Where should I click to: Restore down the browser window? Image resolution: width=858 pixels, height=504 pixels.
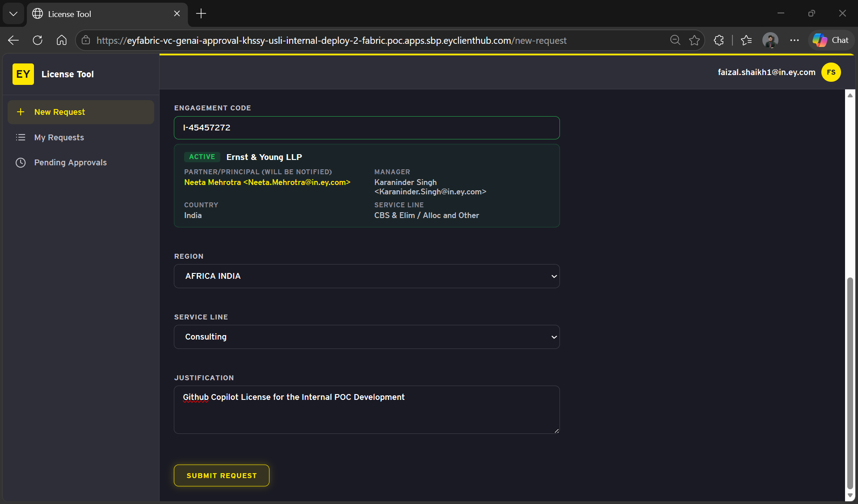[x=812, y=13]
